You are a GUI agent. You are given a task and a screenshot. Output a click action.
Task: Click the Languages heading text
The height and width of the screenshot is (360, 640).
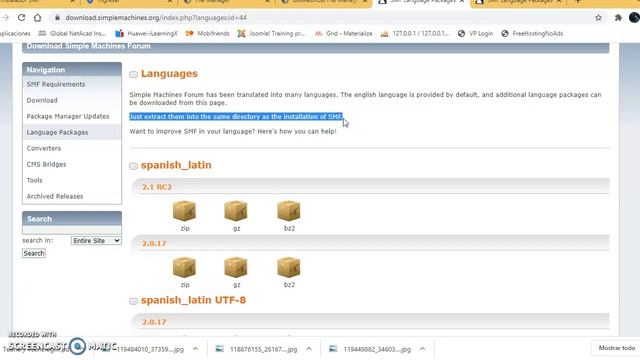coord(169,74)
